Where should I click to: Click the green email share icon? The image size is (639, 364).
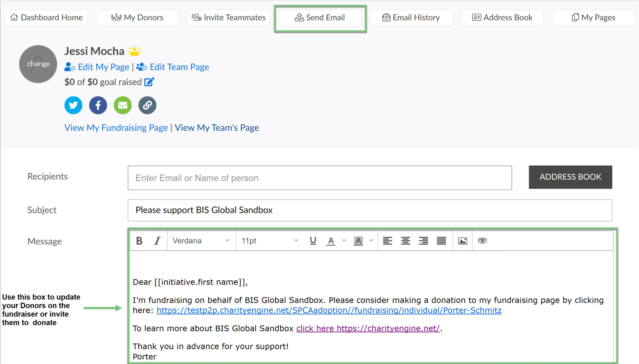[123, 105]
